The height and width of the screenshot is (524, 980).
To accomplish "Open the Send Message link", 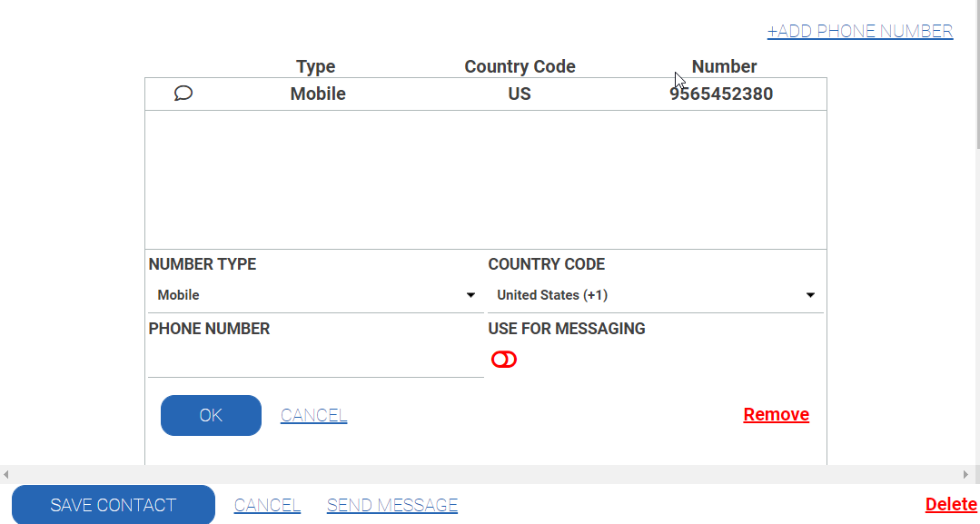I will pos(392,506).
